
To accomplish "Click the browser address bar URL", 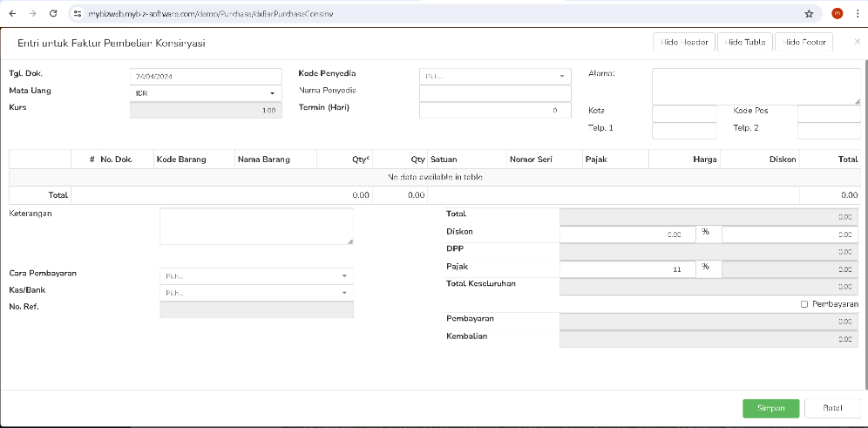I will (211, 13).
